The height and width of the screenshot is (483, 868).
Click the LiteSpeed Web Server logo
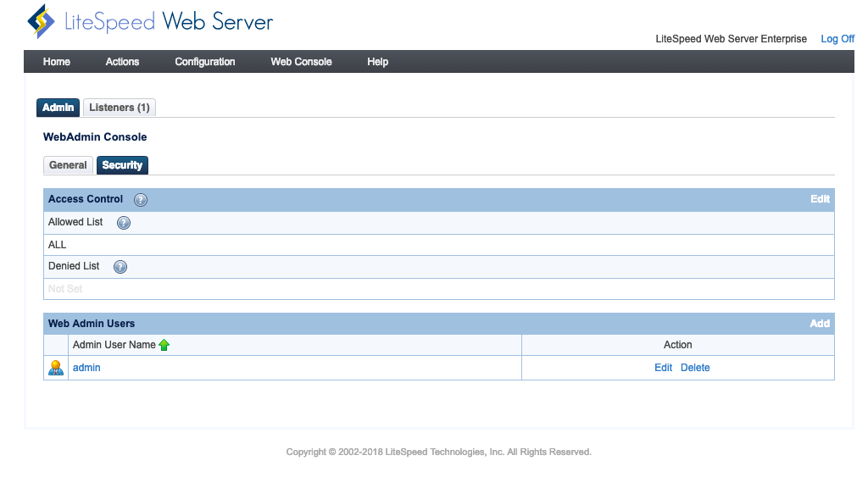point(150,21)
